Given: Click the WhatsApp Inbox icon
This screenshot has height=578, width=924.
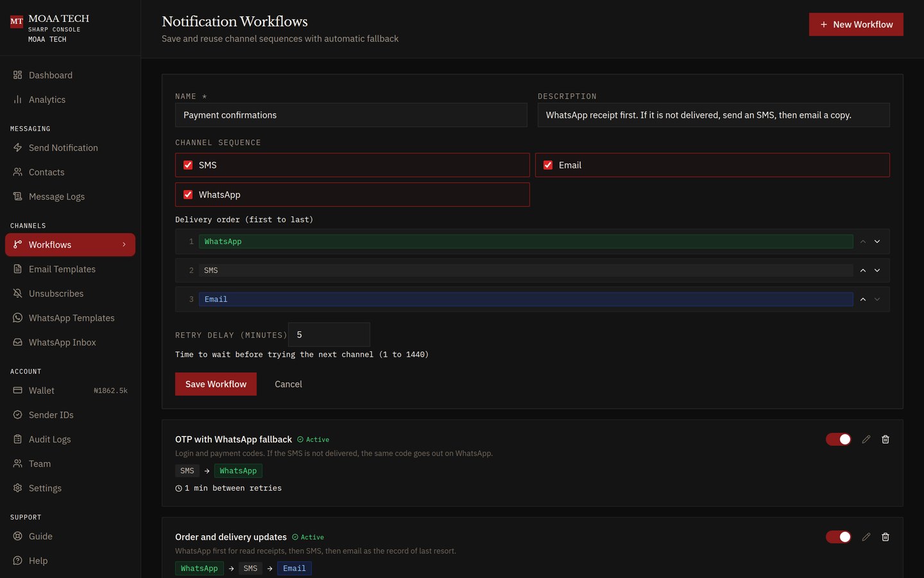Looking at the screenshot, I should pyautogui.click(x=17, y=342).
